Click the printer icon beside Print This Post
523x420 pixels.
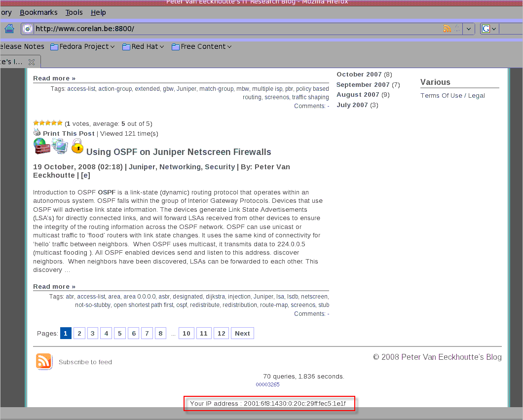tap(37, 132)
